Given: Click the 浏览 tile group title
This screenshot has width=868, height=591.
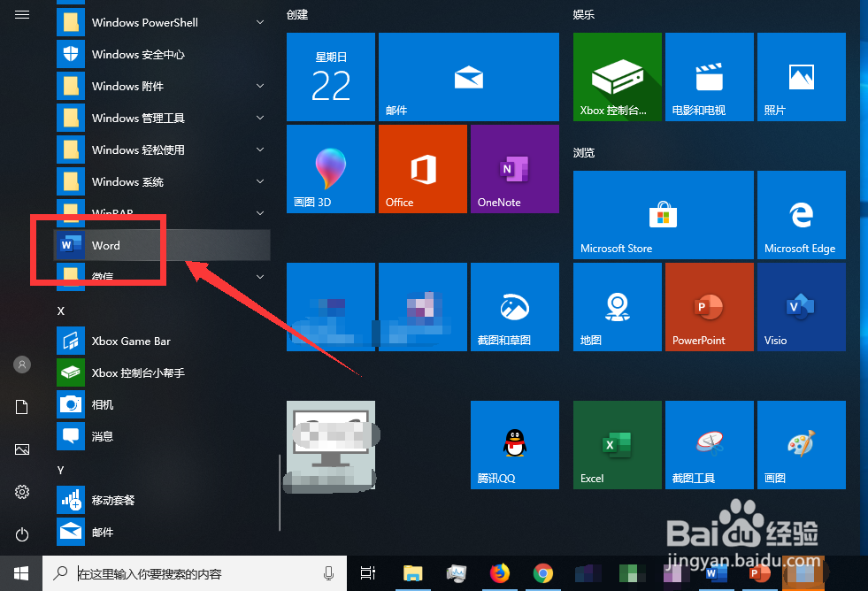Looking at the screenshot, I should click(x=583, y=153).
